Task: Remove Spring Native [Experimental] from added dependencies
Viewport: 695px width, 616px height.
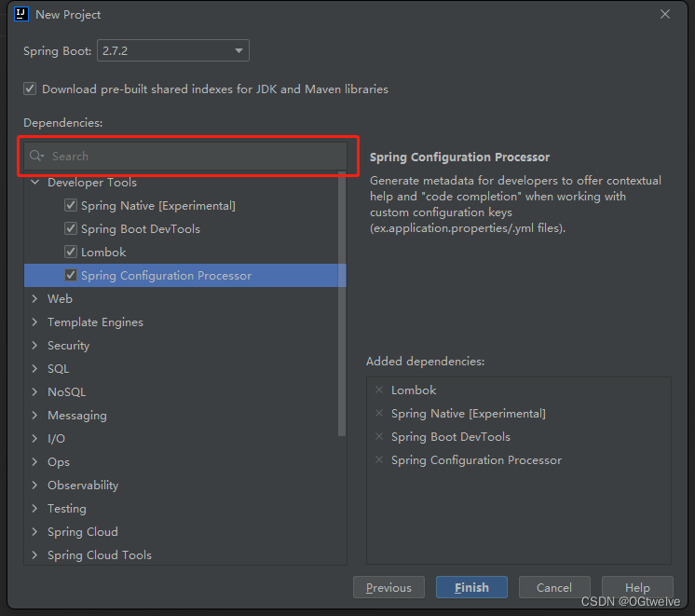Action: click(x=379, y=414)
